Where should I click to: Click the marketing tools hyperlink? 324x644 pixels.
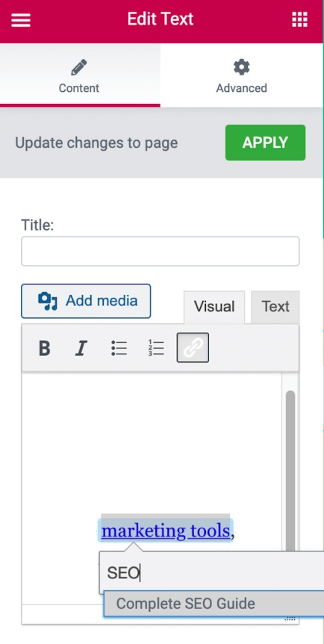[166, 531]
